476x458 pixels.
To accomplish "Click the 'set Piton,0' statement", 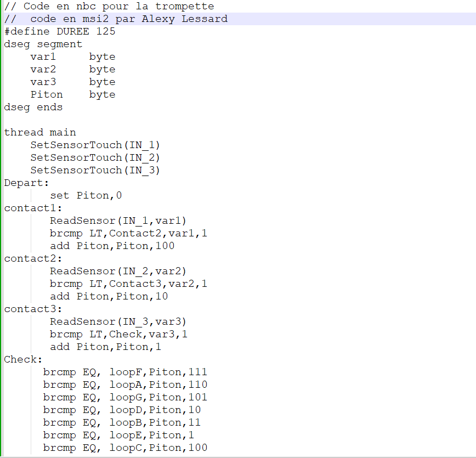I will tap(86, 196).
